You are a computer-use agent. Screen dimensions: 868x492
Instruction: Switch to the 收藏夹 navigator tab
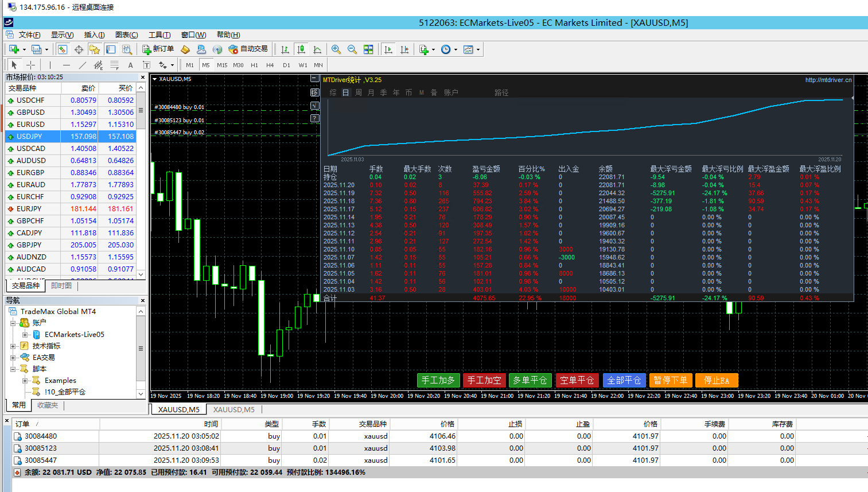(48, 405)
